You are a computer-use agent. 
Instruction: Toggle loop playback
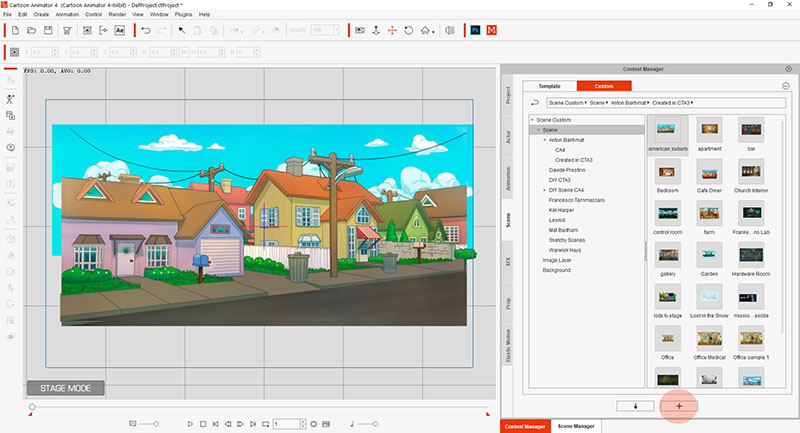265,424
